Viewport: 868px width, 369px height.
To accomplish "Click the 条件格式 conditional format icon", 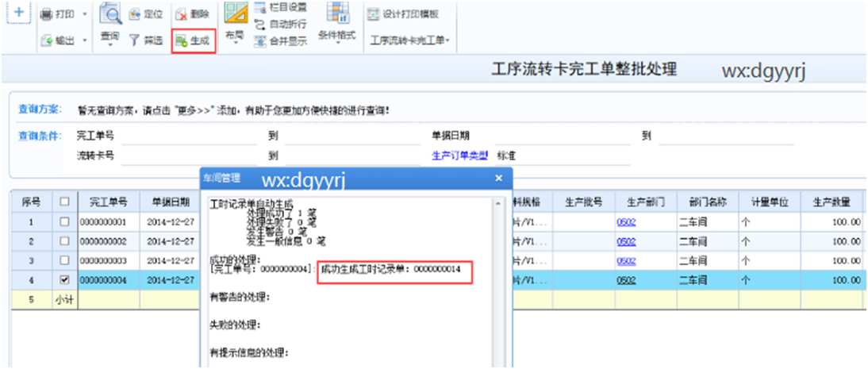I will (x=337, y=13).
